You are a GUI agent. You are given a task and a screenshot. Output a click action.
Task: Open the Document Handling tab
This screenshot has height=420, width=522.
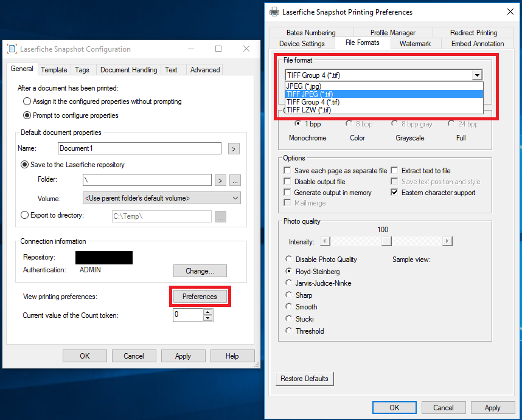pyautogui.click(x=128, y=70)
